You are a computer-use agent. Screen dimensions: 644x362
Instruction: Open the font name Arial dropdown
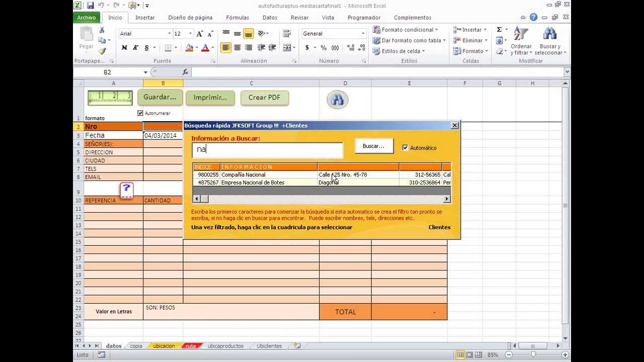point(169,34)
